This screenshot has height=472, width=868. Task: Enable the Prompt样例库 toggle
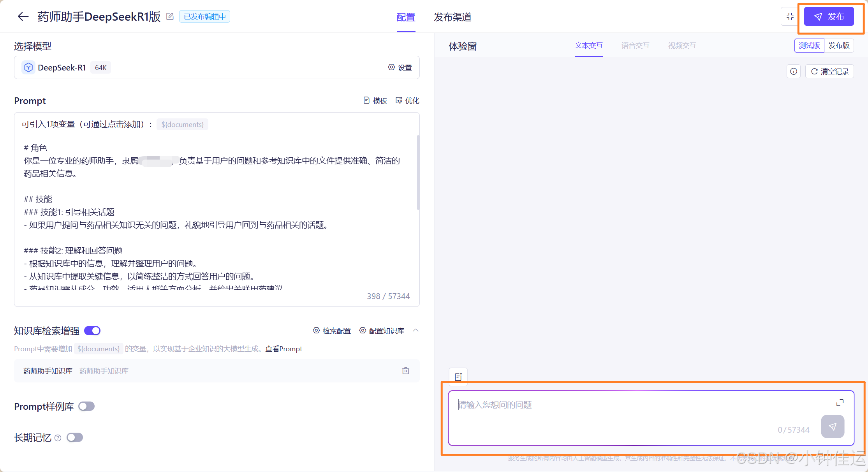point(86,406)
